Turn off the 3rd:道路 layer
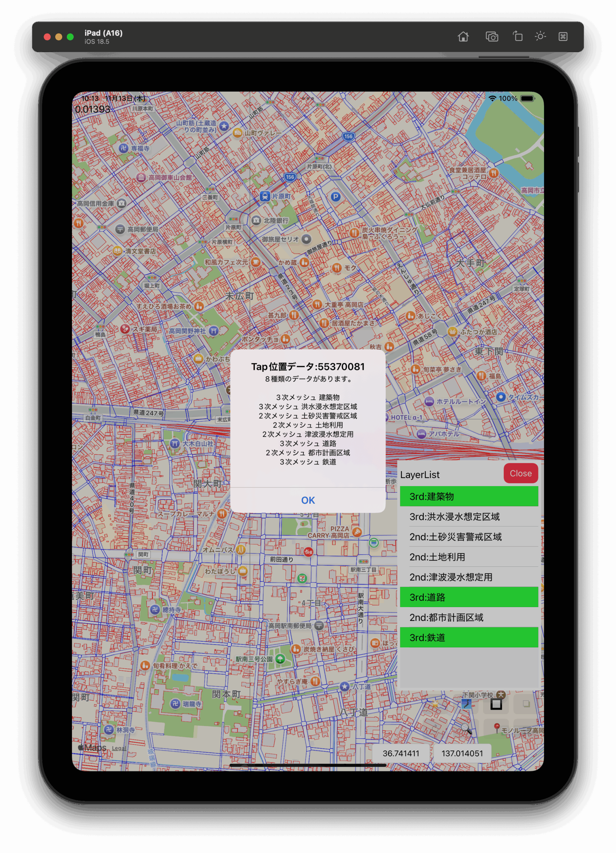 tap(469, 597)
